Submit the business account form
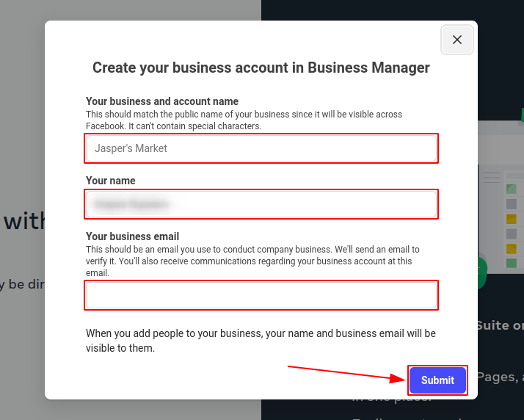The height and width of the screenshot is (420, 524). [437, 380]
